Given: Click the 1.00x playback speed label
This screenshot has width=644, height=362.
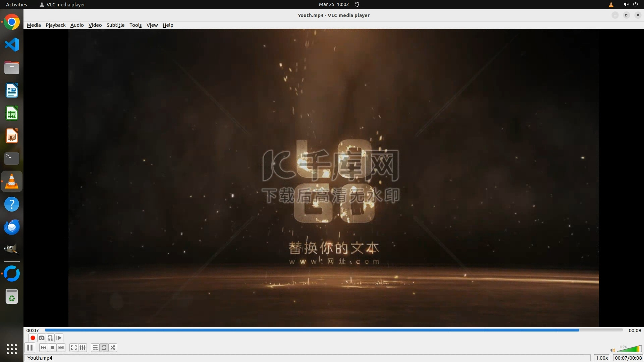Looking at the screenshot, I should 602,358.
